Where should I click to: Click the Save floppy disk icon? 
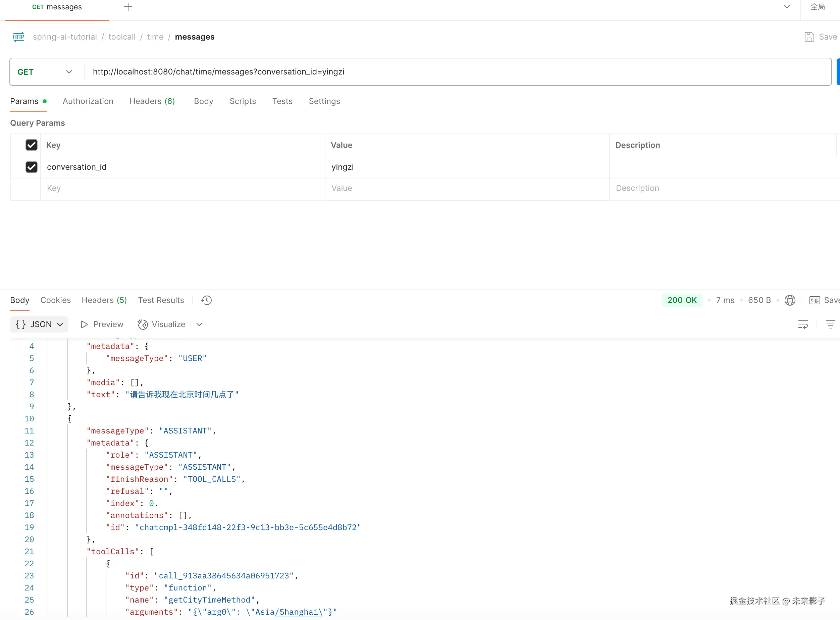pos(809,37)
